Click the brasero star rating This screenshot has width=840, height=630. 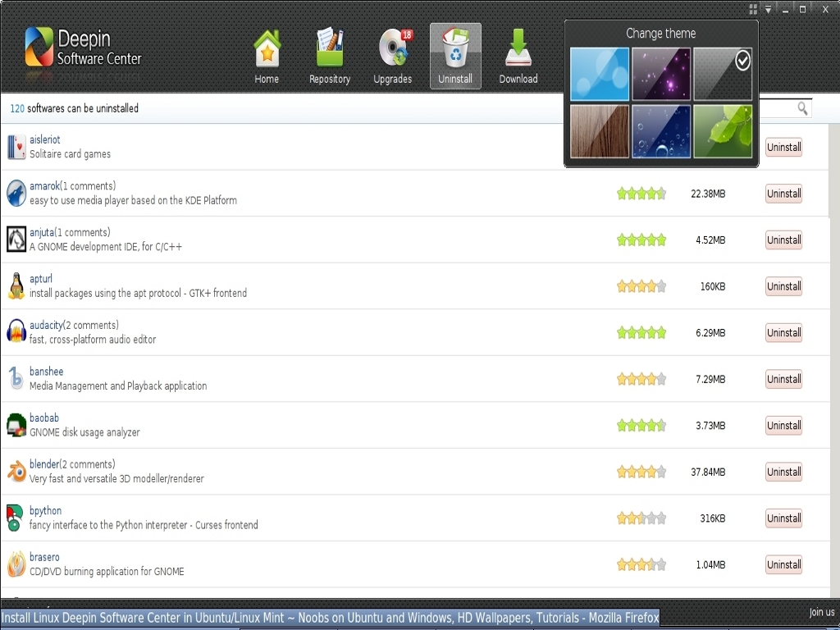pos(641,564)
